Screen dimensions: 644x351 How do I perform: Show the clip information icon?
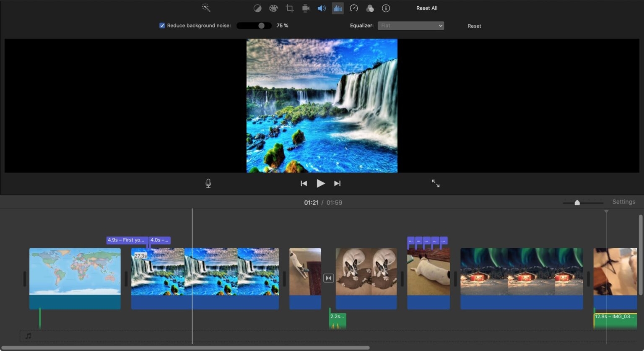click(386, 8)
